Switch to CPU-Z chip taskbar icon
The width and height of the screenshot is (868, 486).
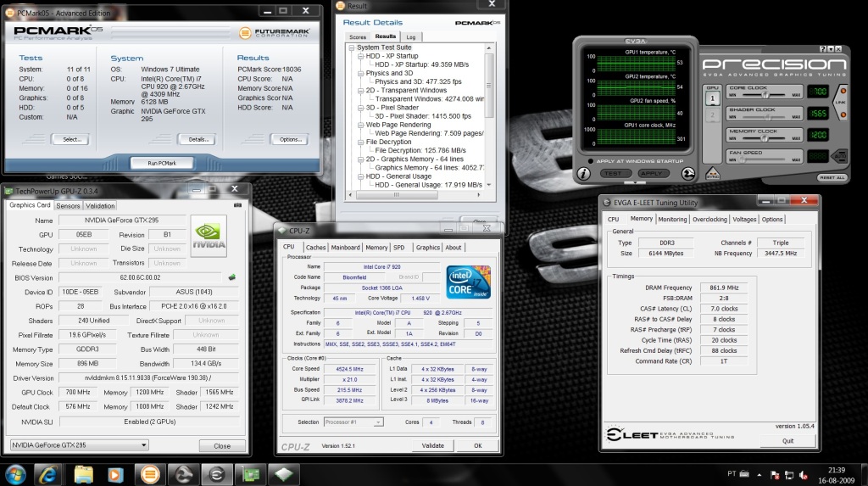pyautogui.click(x=283, y=475)
